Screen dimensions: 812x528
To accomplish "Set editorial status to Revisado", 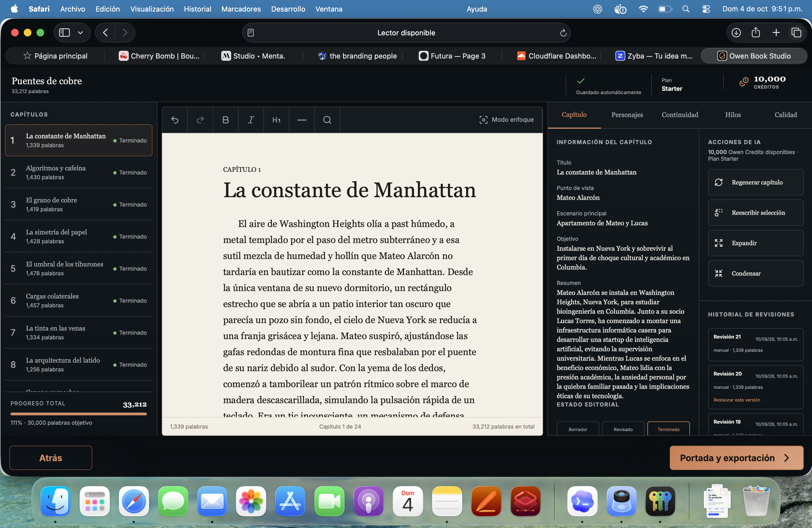I will (623, 429).
